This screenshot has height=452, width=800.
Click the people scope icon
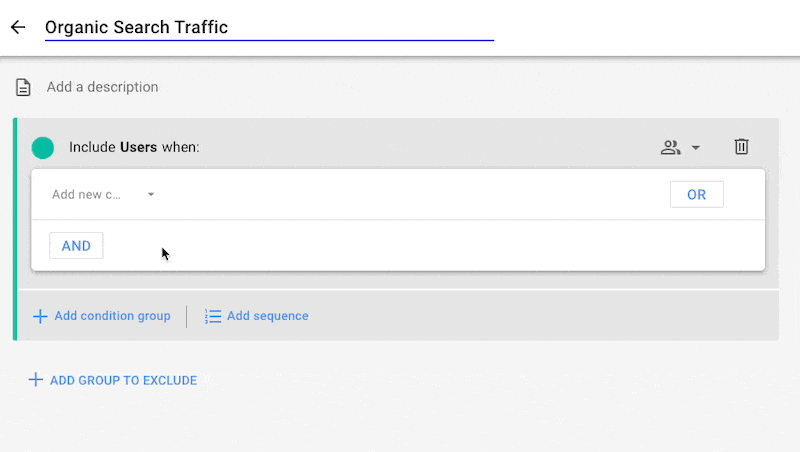click(x=670, y=148)
